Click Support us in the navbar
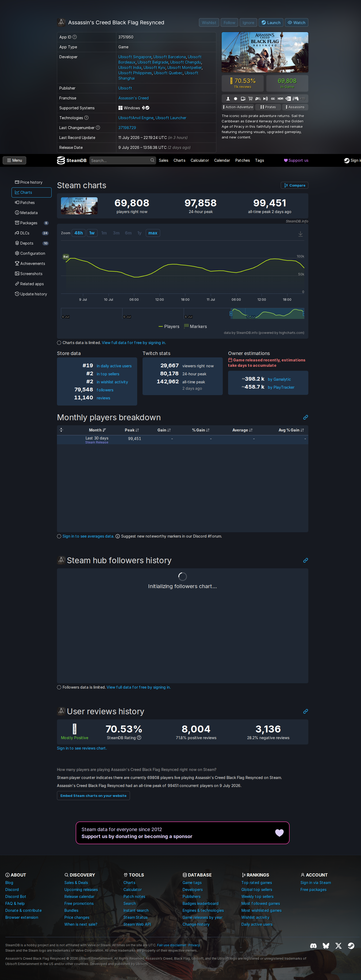The width and height of the screenshot is (361, 980). (296, 160)
